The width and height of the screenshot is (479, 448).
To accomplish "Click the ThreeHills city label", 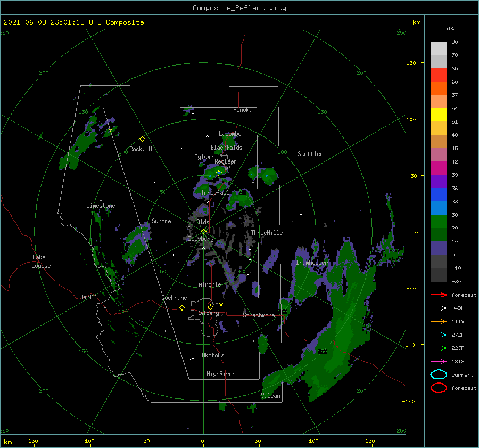I will pyautogui.click(x=267, y=233).
